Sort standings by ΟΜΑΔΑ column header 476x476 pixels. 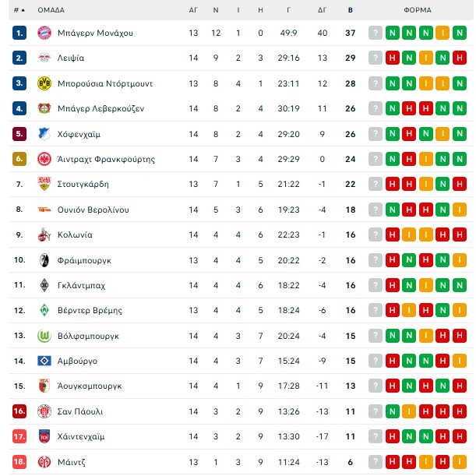coord(51,10)
